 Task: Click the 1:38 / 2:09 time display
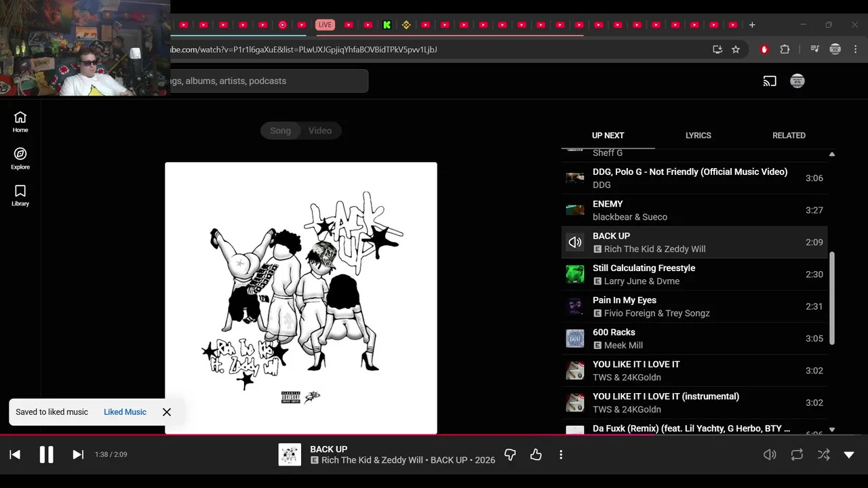click(x=111, y=455)
